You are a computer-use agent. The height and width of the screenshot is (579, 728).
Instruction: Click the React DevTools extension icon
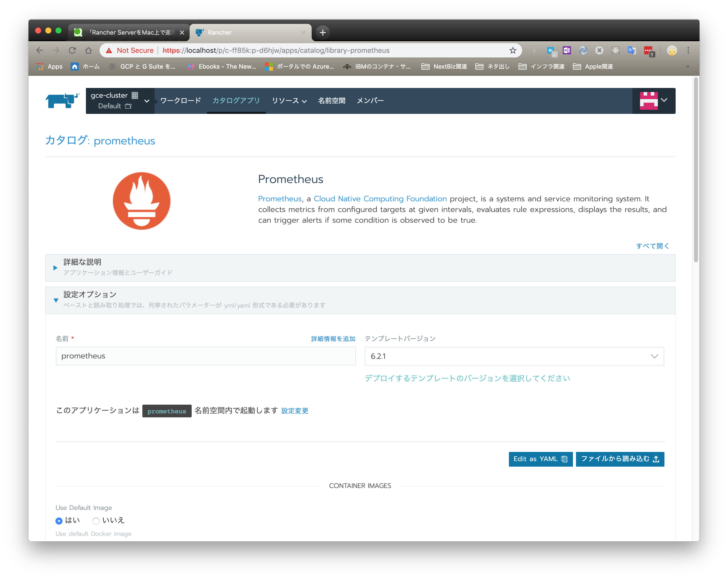click(616, 51)
